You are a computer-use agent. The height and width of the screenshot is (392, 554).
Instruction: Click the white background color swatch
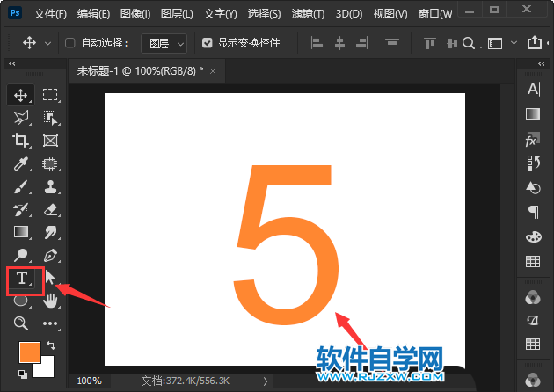[47, 370]
